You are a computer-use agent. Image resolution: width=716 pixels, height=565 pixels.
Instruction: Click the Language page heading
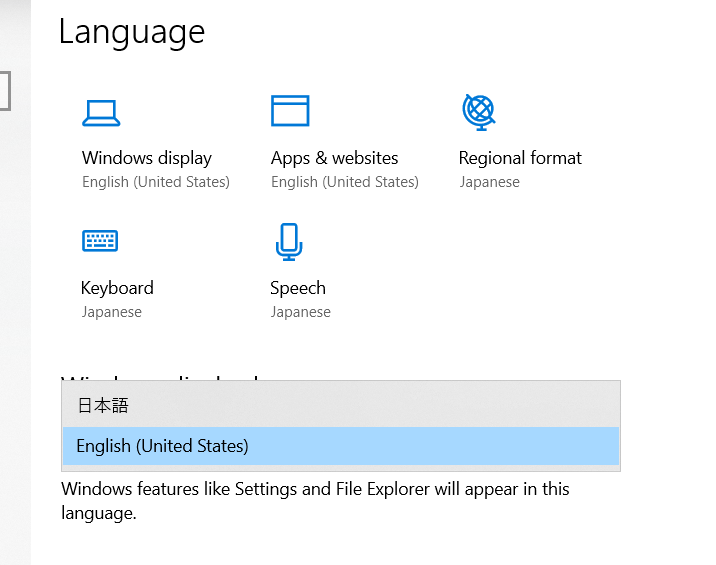click(132, 32)
